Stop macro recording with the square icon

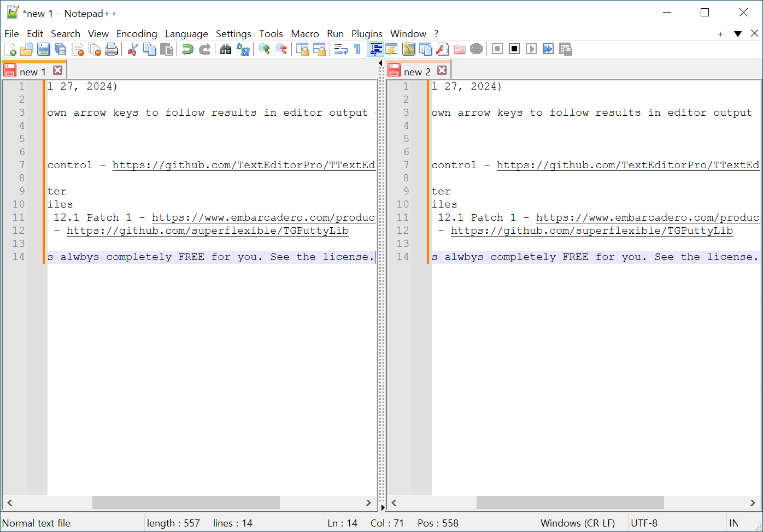tap(514, 49)
